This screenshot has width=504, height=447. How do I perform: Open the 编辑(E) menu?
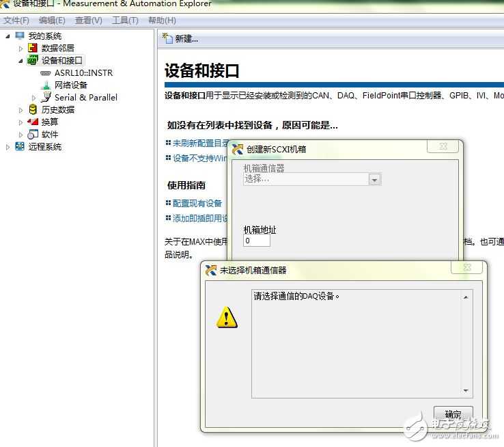[52, 21]
